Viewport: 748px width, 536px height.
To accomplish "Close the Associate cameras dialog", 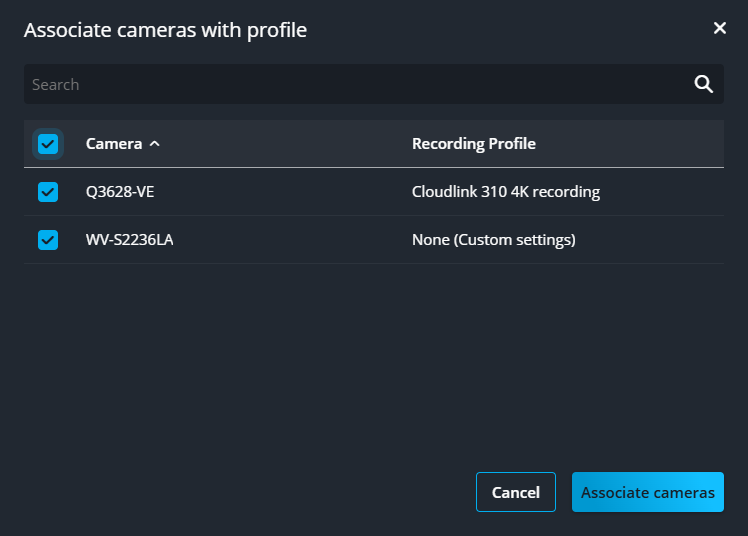I will (719, 28).
